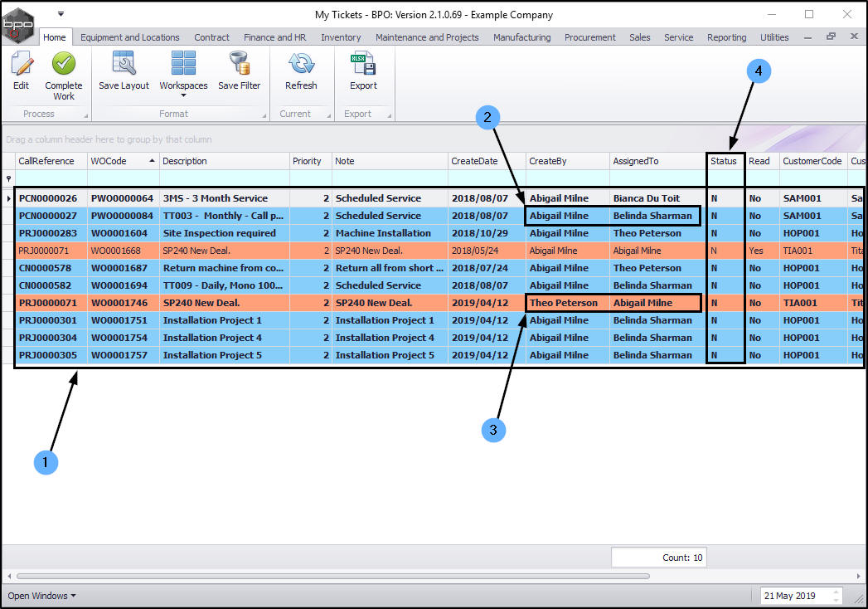868x609 pixels.
Task: Expand the Process group dialog launcher
Action: pyautogui.click(x=85, y=116)
